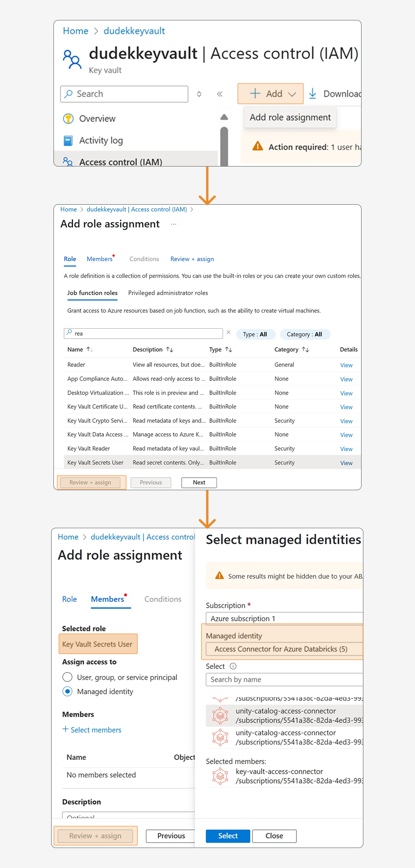The image size is (415, 868).
Task: Choose the Managed identity radio option
Action: [67, 691]
